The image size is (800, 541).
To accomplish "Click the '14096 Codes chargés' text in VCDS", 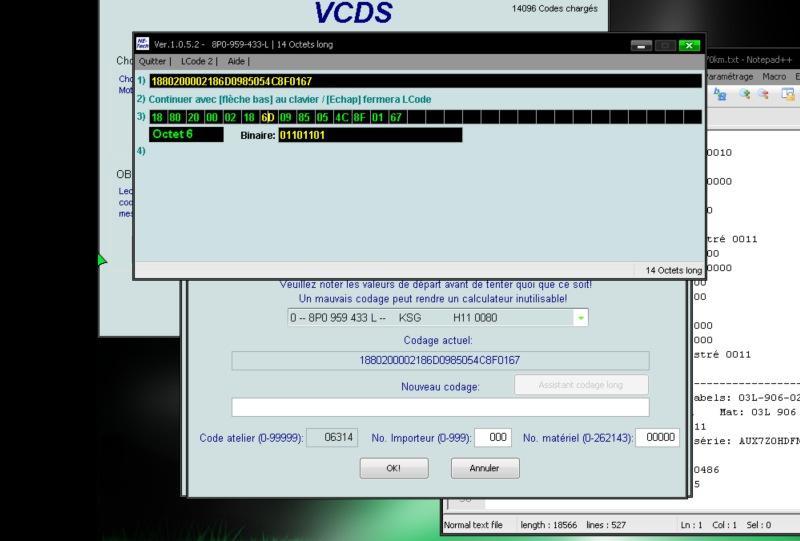I will (555, 9).
